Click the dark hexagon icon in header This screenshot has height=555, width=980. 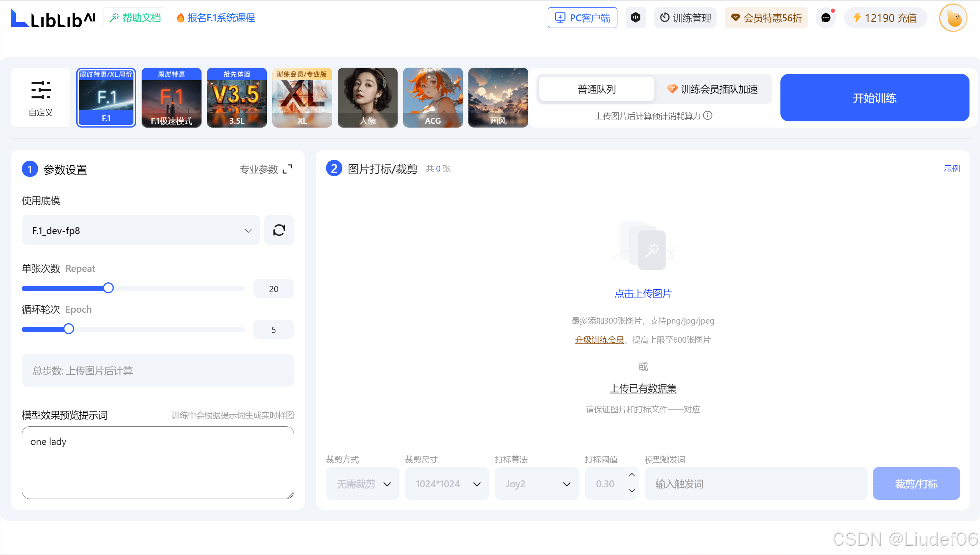point(635,18)
